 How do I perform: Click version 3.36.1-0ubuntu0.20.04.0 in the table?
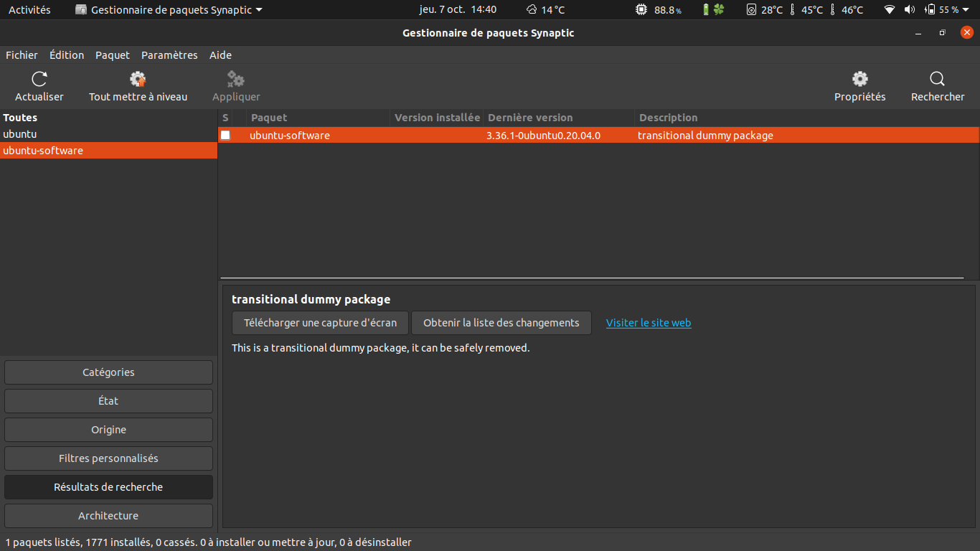[x=543, y=135]
